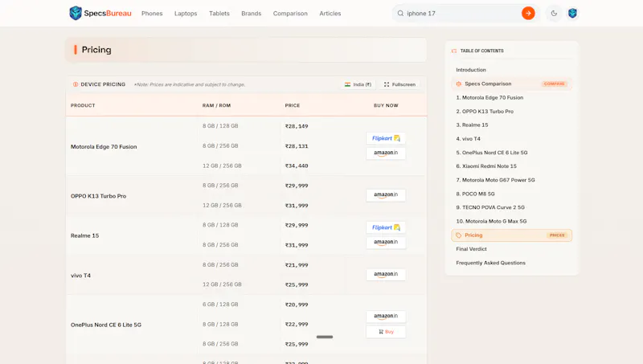This screenshot has width=643, height=364.
Task: Click the RAM / ROM column header
Action: click(216, 106)
